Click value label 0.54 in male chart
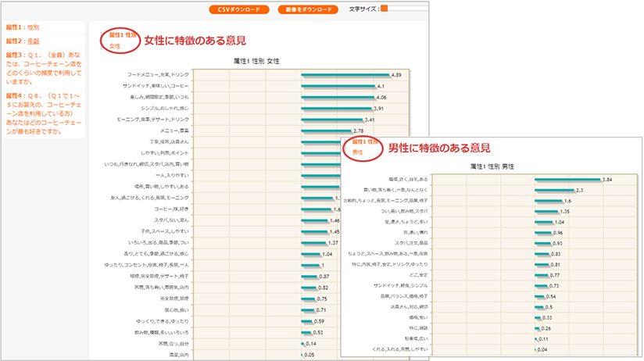Viewport: 644px width, 361px height. pyautogui.click(x=551, y=296)
